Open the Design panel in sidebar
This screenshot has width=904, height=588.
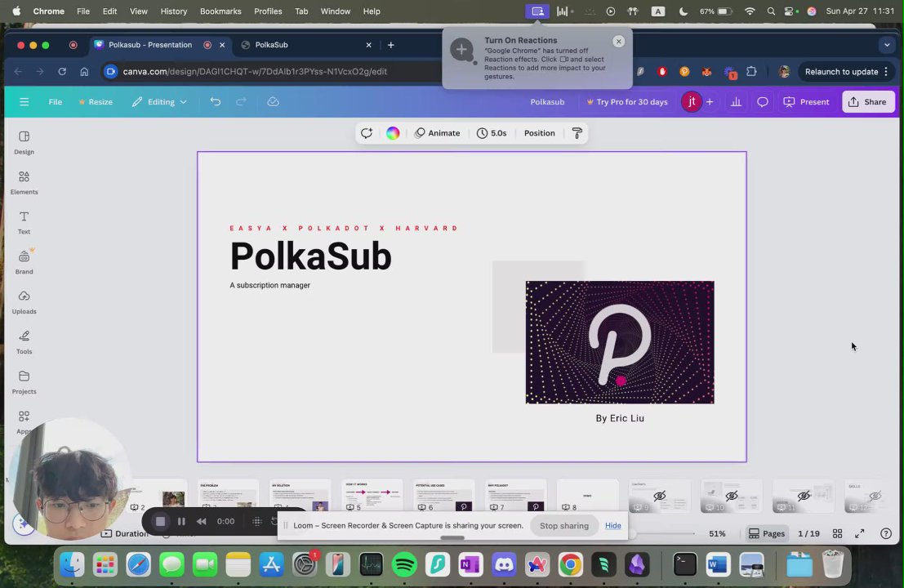24,142
